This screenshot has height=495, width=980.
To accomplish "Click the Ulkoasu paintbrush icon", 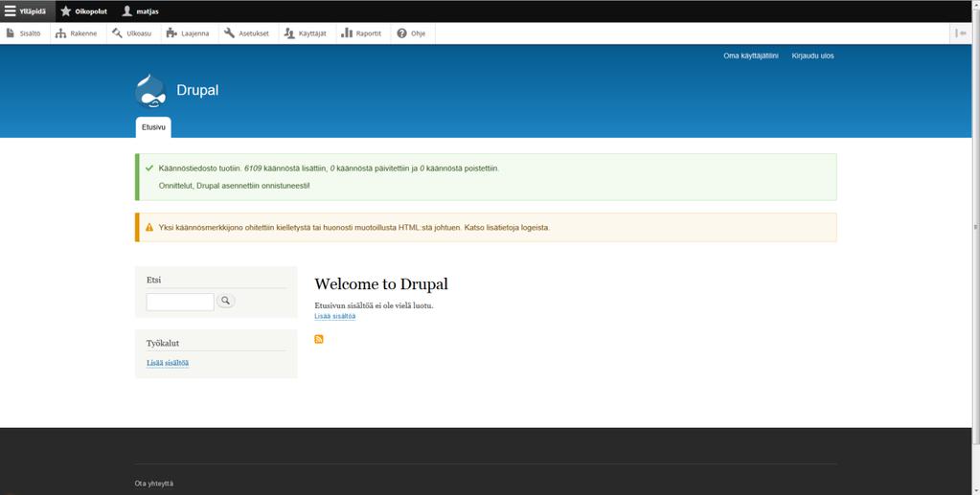I will (x=117, y=34).
